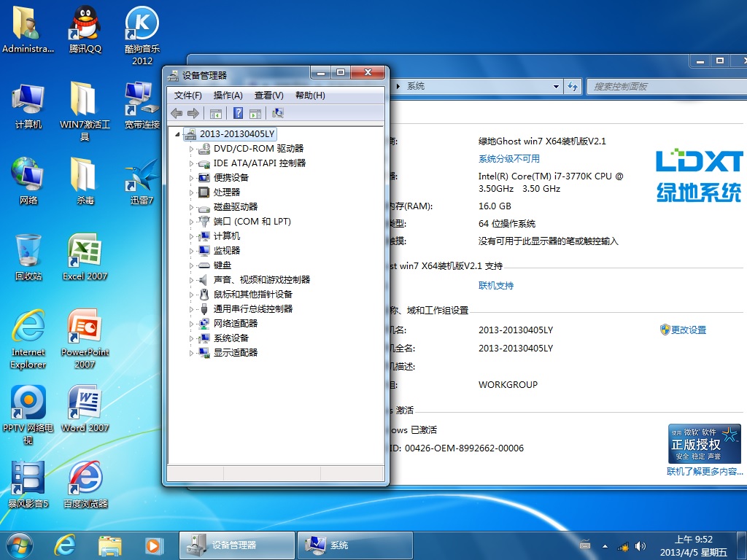Click 联机了解更多内容 link

tap(705, 472)
